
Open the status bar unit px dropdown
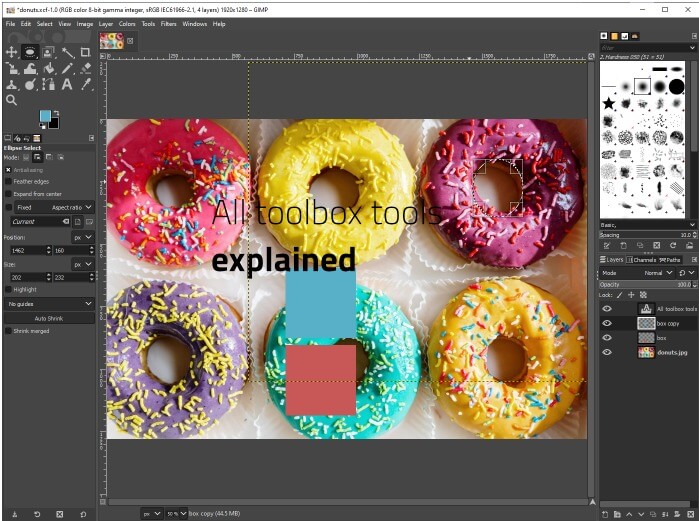(x=152, y=514)
